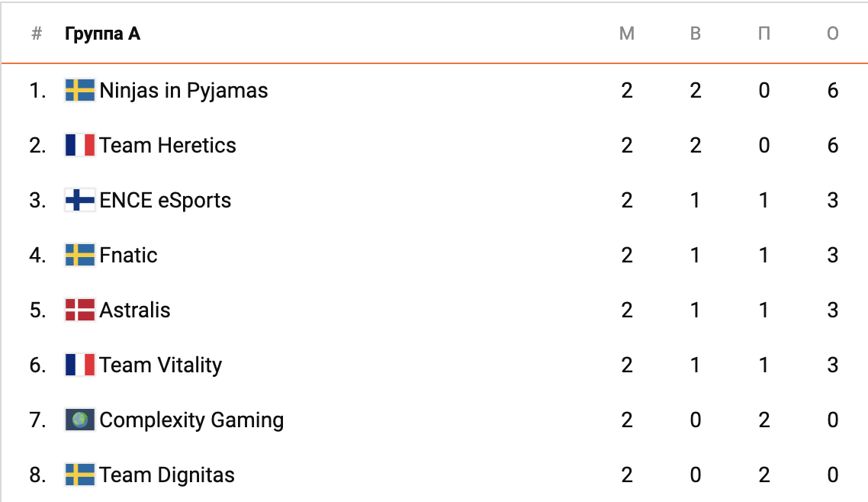The width and height of the screenshot is (868, 502).
Task: Select the Team Dignitas name
Action: pos(167,475)
